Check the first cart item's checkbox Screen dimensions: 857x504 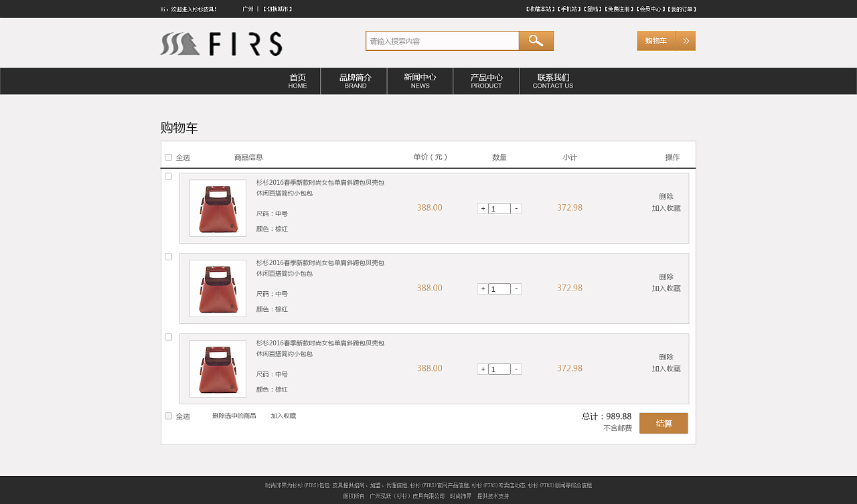tap(168, 175)
